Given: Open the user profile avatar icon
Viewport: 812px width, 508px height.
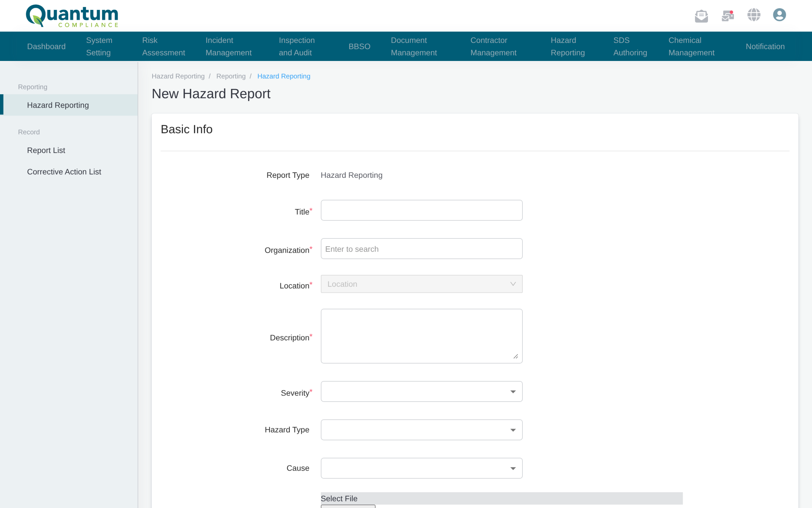Looking at the screenshot, I should [779, 15].
